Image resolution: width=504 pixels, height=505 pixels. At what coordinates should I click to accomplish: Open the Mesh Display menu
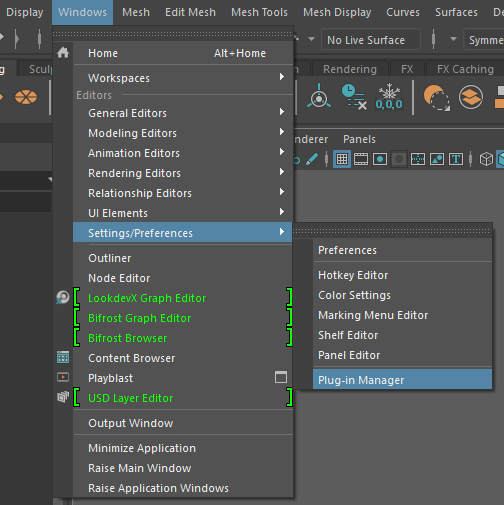[337, 12]
